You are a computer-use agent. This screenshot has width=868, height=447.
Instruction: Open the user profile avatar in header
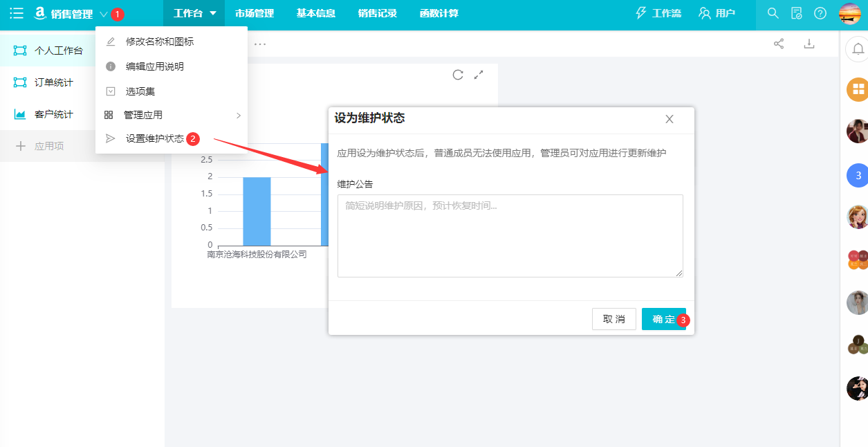tap(849, 13)
